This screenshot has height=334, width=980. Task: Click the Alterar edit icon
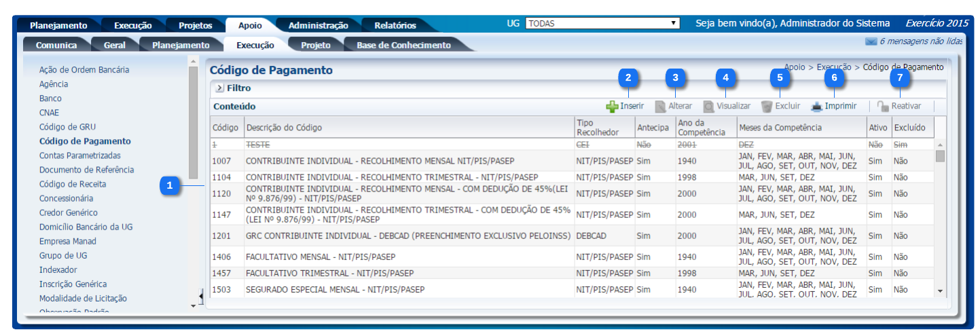point(660,107)
